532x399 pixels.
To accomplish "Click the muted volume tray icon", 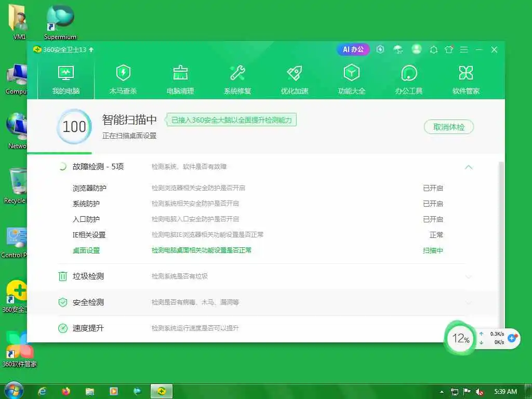I will pyautogui.click(x=480, y=392).
